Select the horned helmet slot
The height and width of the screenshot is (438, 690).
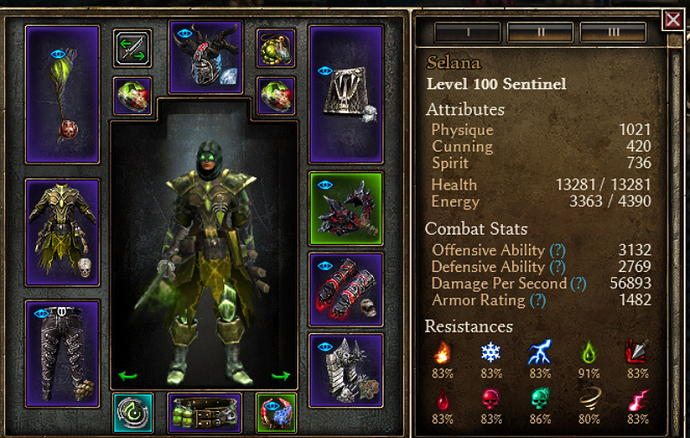click(x=206, y=57)
